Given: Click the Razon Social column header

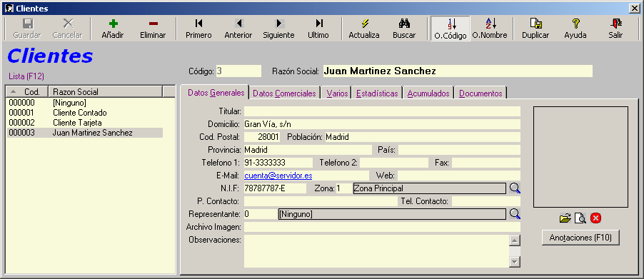Looking at the screenshot, I should [x=106, y=91].
